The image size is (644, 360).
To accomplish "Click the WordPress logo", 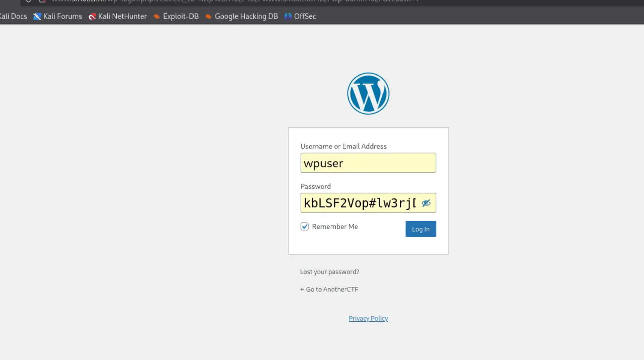I will (368, 93).
